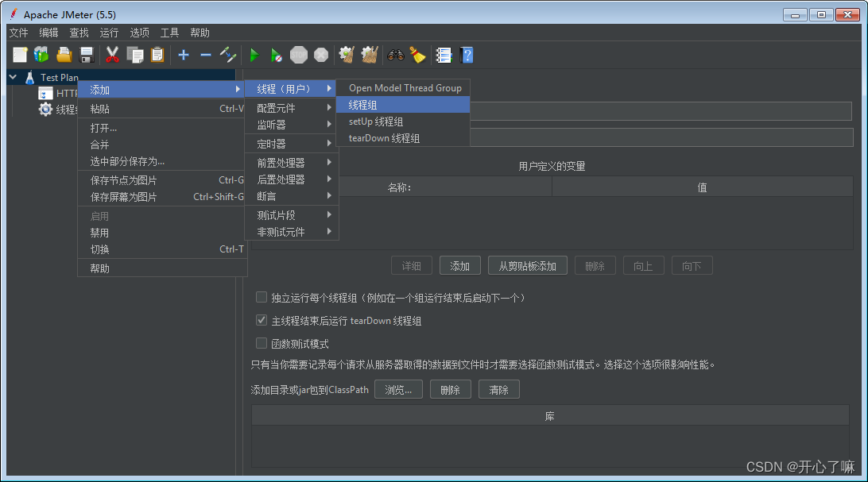Click the 值 column header

click(x=703, y=187)
